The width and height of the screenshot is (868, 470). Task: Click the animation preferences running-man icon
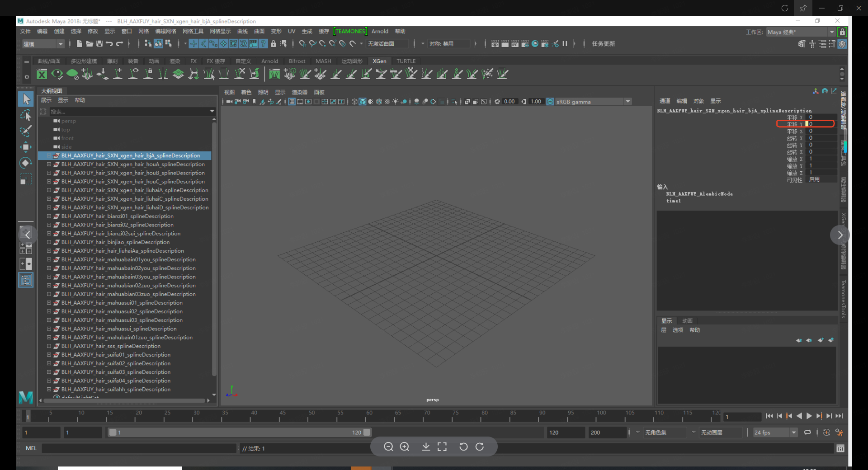point(839,432)
